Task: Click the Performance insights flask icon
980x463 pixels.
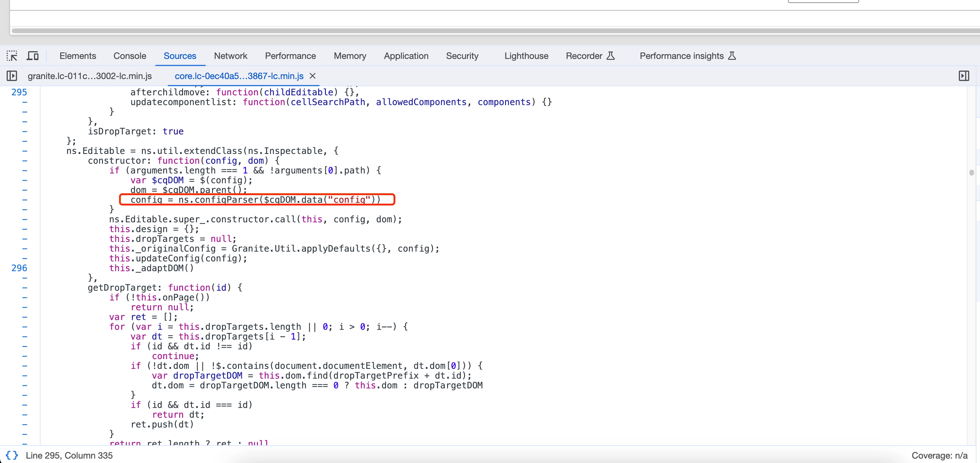Action: coord(732,56)
